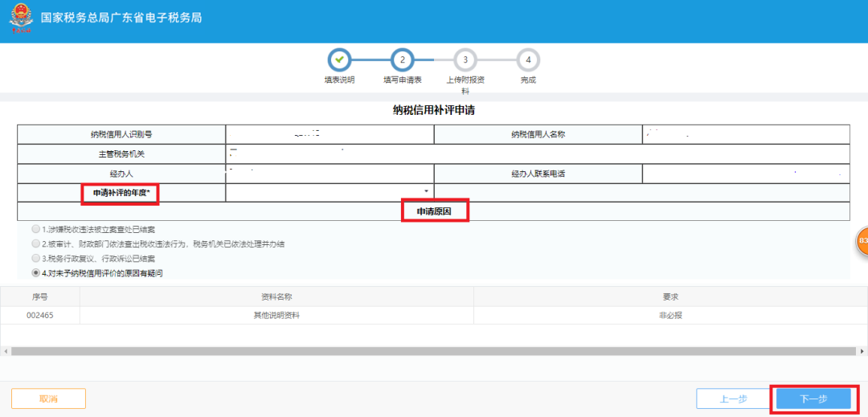Select reason 1 涉嫌税收违法被立案查处已结案
Viewport: 868px width, 417px height.
coord(36,229)
